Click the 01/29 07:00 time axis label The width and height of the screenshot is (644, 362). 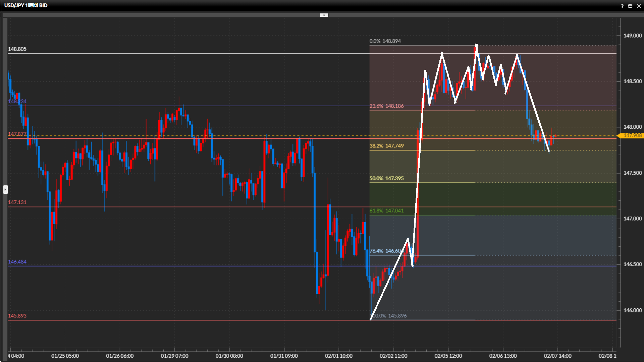pyautogui.click(x=174, y=356)
